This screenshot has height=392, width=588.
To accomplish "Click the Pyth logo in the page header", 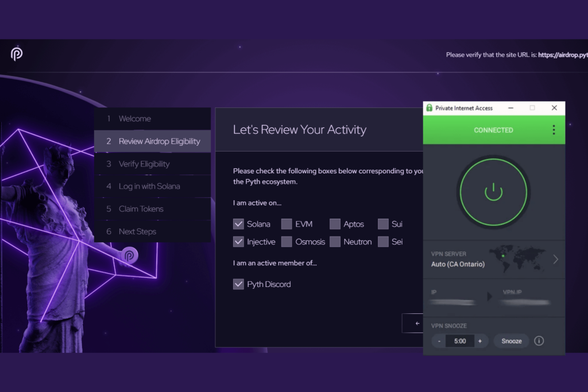I will click(x=18, y=55).
